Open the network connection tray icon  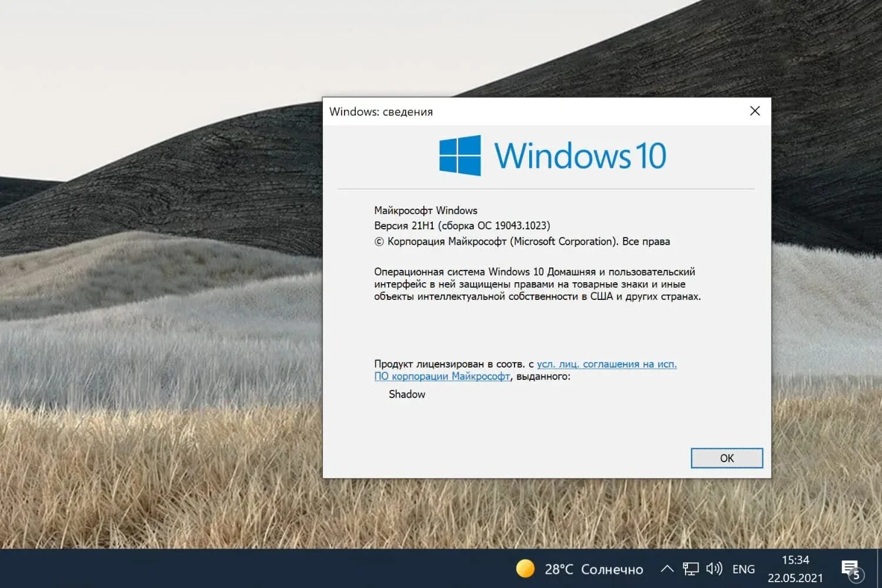coord(690,569)
